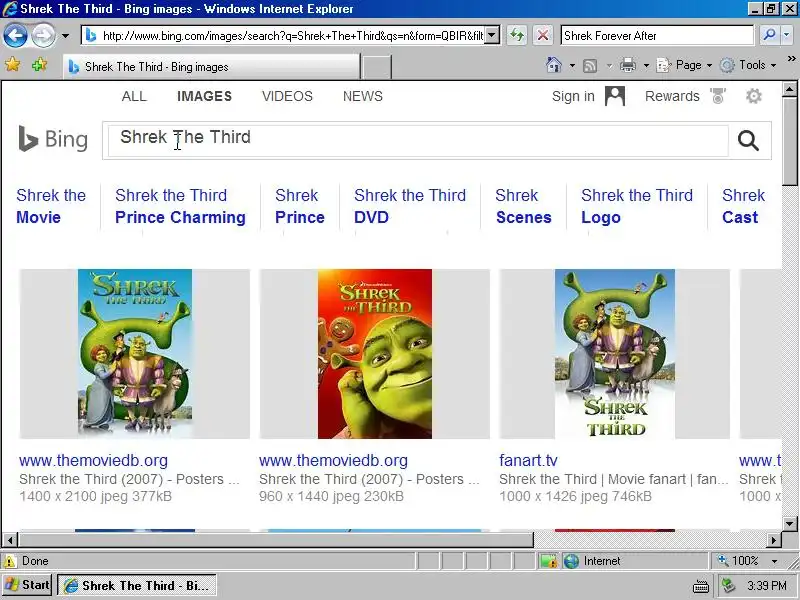Select the Shrek the Third Logo suggestion
Viewport: 800px width, 600px height.
point(637,206)
